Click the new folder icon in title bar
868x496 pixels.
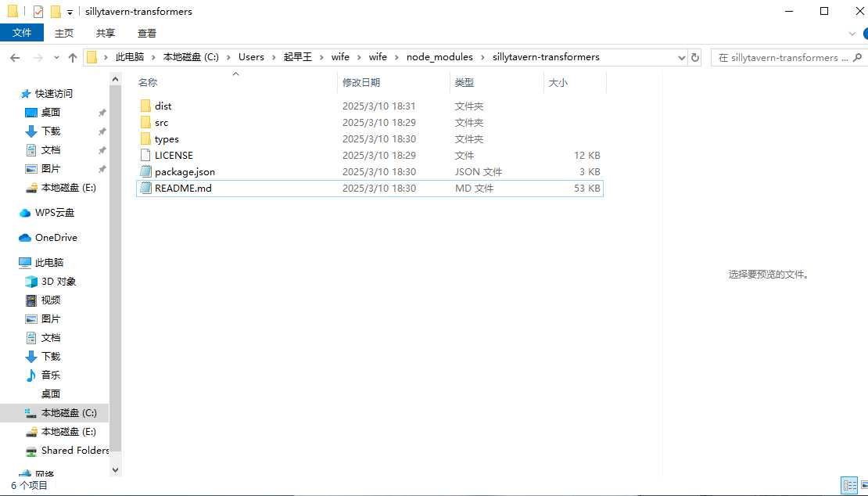coord(56,12)
